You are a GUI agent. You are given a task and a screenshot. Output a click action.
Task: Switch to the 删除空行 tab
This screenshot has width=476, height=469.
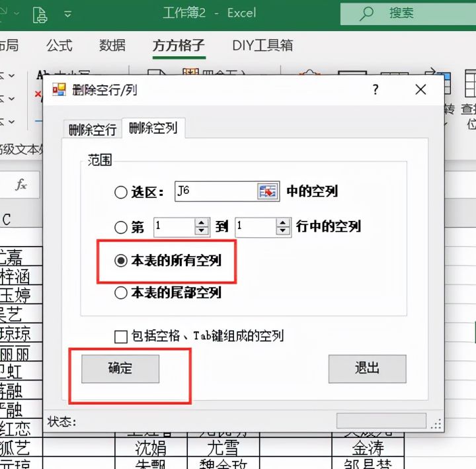(93, 130)
